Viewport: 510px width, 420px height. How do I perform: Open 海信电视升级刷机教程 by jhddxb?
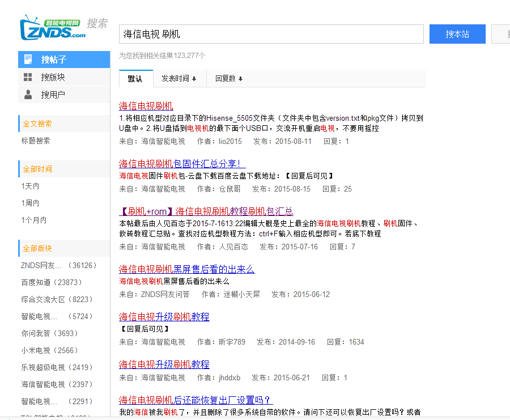click(164, 364)
